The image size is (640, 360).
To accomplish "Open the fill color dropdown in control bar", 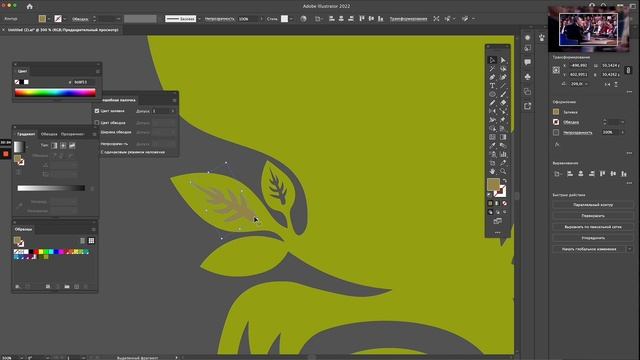I will point(49,19).
